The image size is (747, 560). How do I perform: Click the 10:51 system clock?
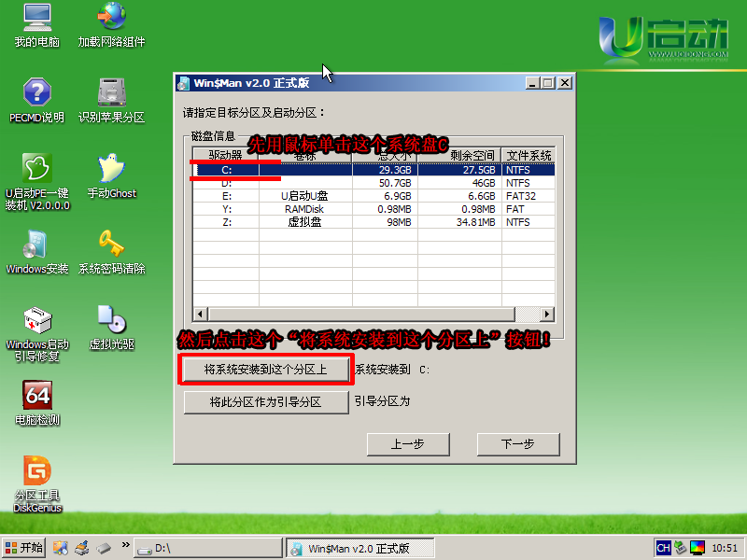[x=725, y=548]
